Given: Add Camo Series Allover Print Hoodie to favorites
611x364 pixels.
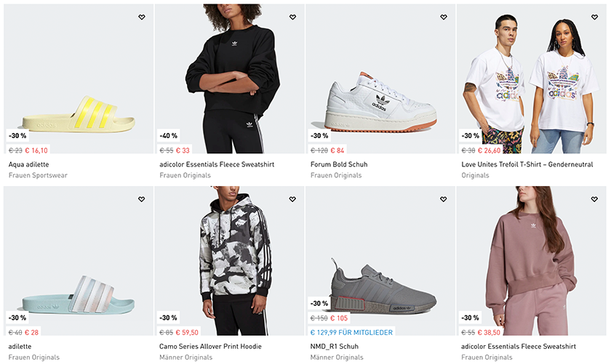Looking at the screenshot, I should [292, 199].
